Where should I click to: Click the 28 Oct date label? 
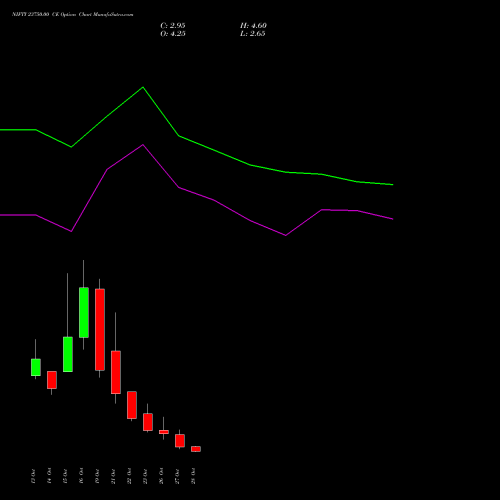click(193, 476)
